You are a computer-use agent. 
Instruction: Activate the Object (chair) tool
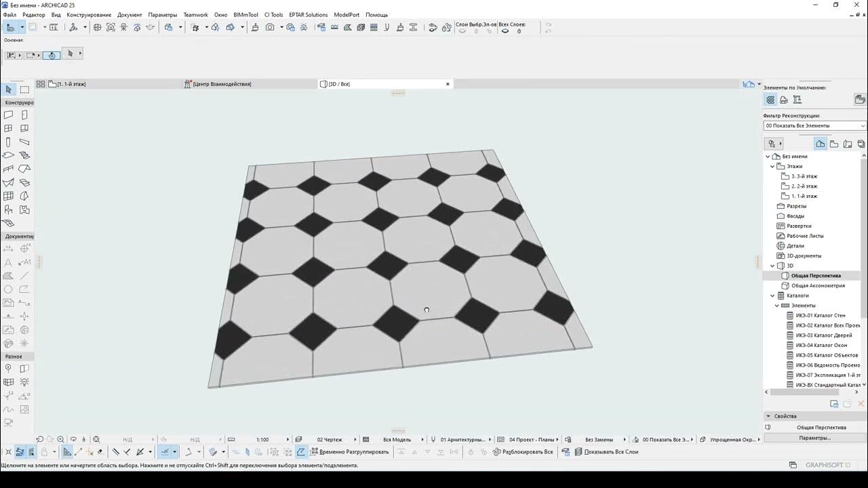8,209
